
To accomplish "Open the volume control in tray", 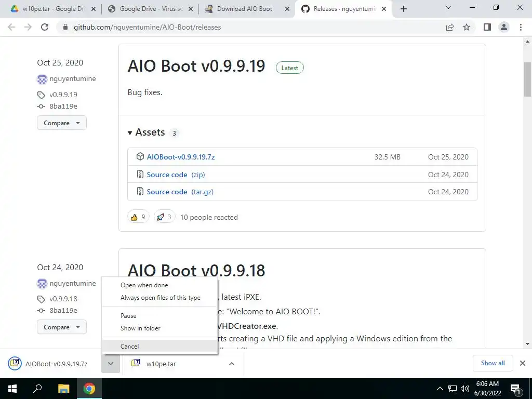I will coord(465,389).
